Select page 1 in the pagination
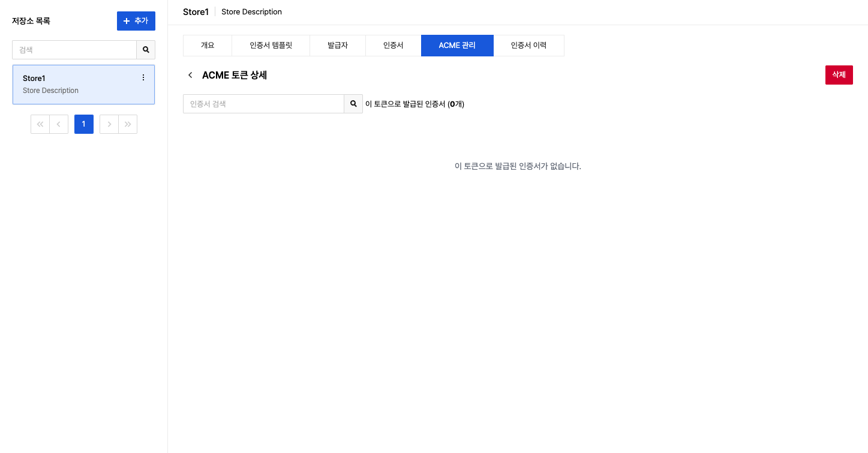This screenshot has width=868, height=453. pyautogui.click(x=84, y=124)
